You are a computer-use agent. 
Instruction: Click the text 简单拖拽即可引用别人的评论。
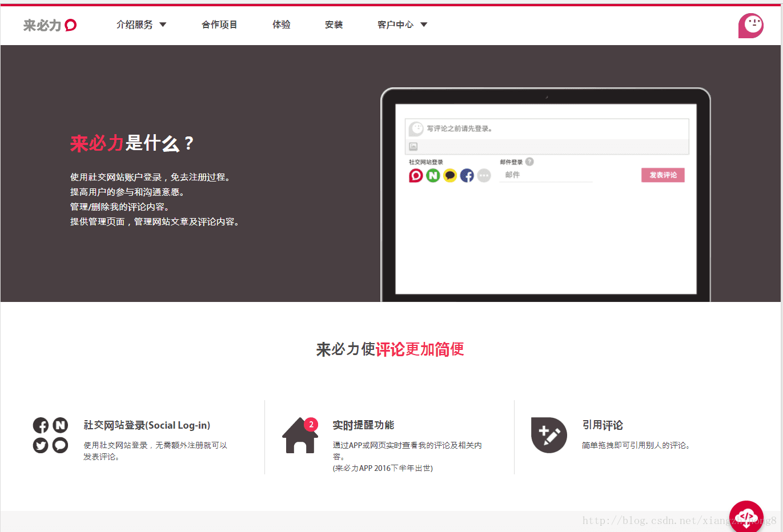click(636, 445)
